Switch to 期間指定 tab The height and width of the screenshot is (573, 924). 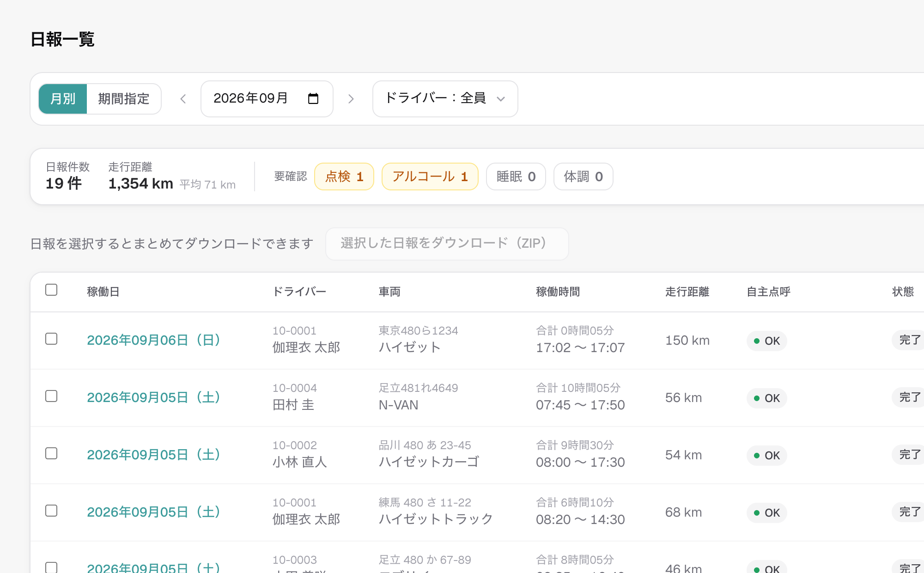[x=124, y=99]
